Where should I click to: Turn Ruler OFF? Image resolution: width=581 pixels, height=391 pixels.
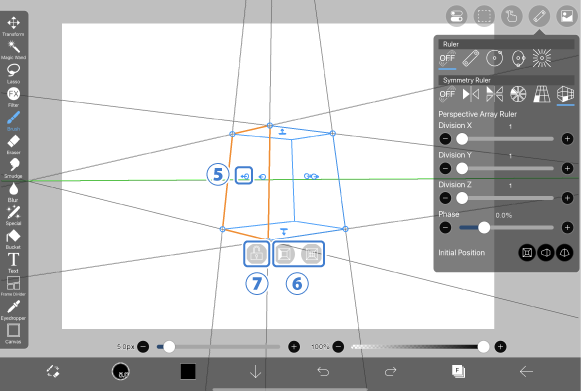[x=447, y=59]
